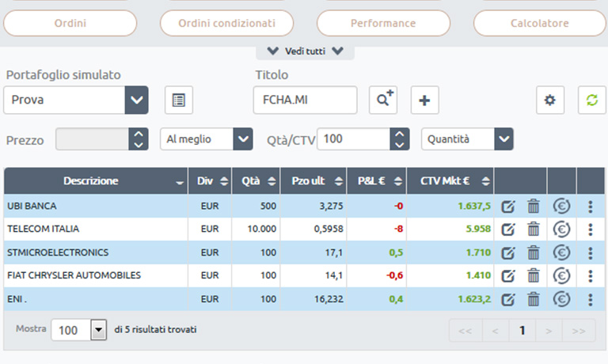The height and width of the screenshot is (364, 608).
Task: Delete the TELECOM ITALIA position
Action: [x=534, y=229]
